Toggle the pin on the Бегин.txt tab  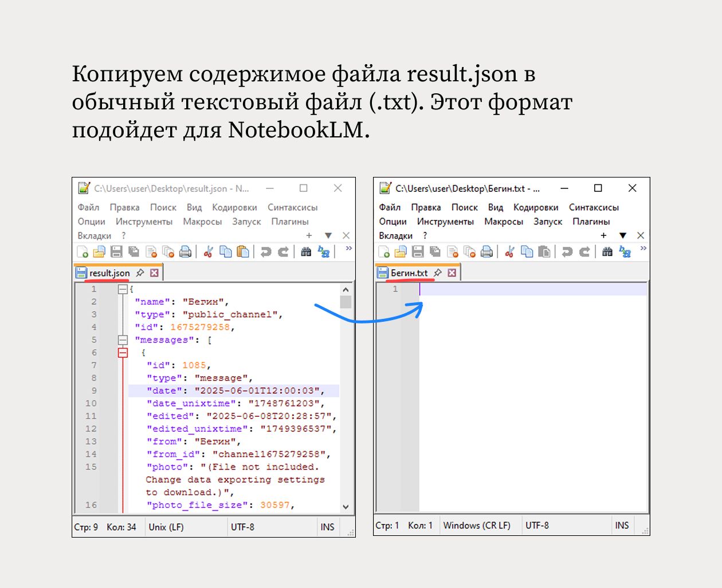438,273
